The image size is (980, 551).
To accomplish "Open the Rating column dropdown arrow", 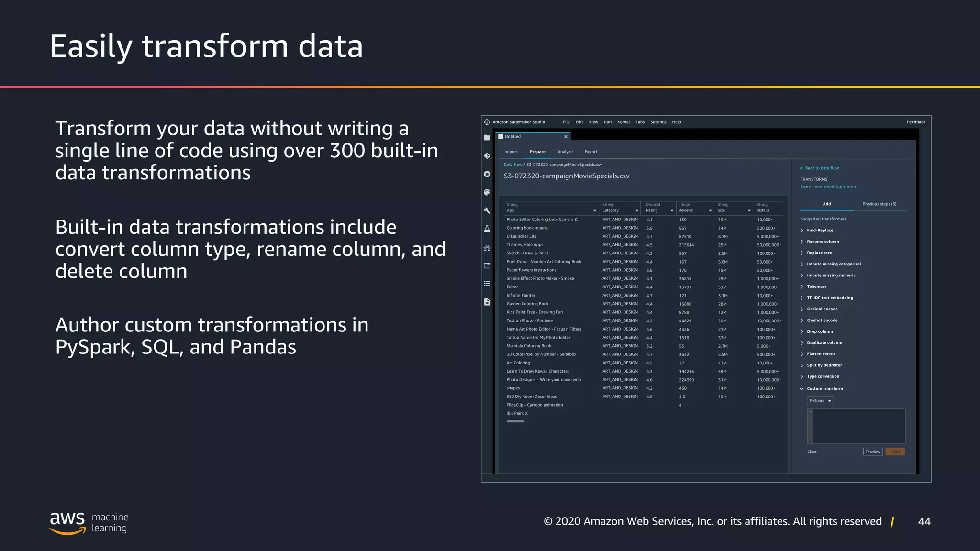I will [672, 211].
